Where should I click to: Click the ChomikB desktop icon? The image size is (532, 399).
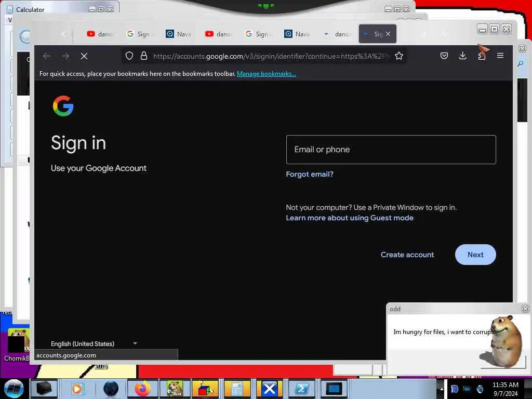[x=17, y=344]
